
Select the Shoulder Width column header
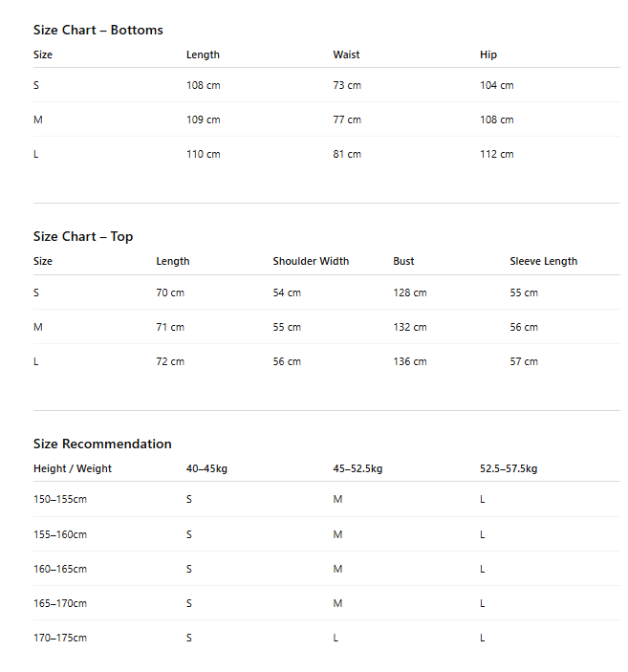pos(311,261)
